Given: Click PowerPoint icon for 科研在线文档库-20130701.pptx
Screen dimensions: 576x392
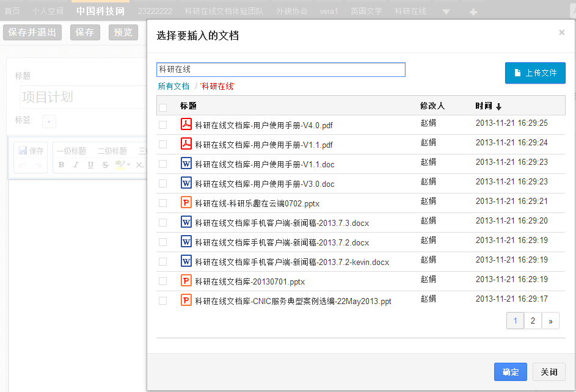Looking at the screenshot, I should tap(186, 281).
